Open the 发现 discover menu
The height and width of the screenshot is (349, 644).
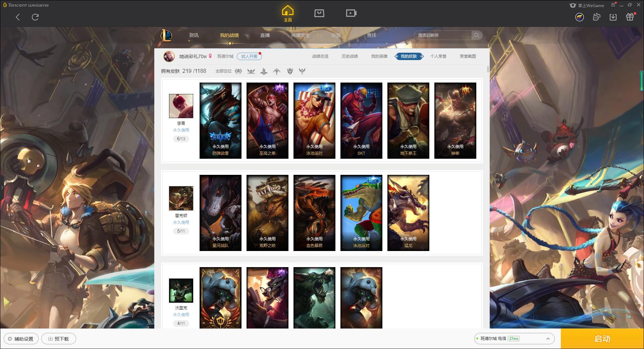[336, 35]
